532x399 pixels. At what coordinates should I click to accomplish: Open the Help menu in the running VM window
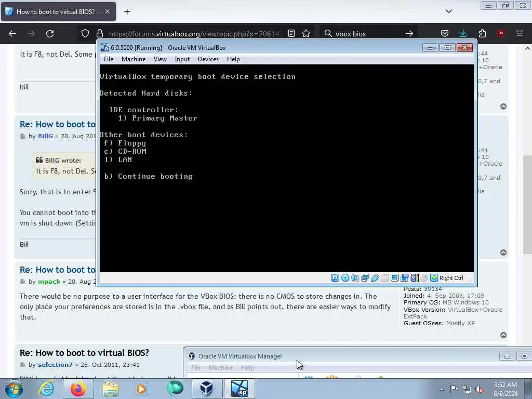tap(233, 59)
